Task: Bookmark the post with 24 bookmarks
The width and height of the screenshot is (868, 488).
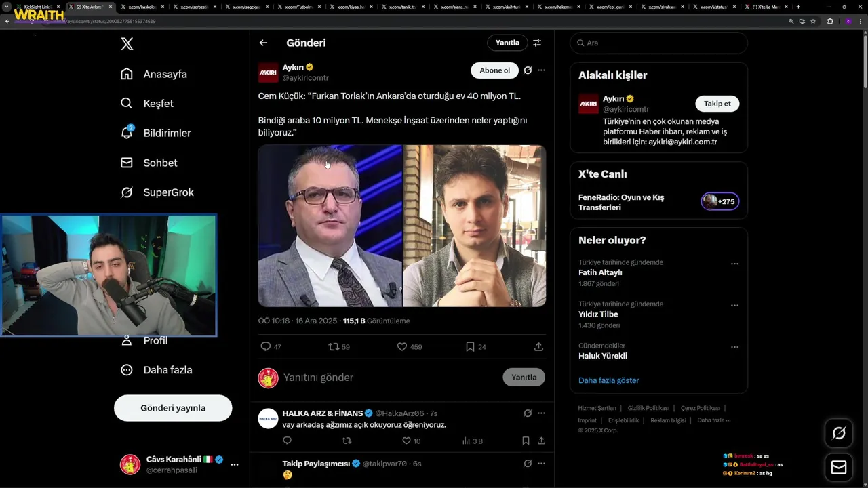Action: tap(470, 346)
